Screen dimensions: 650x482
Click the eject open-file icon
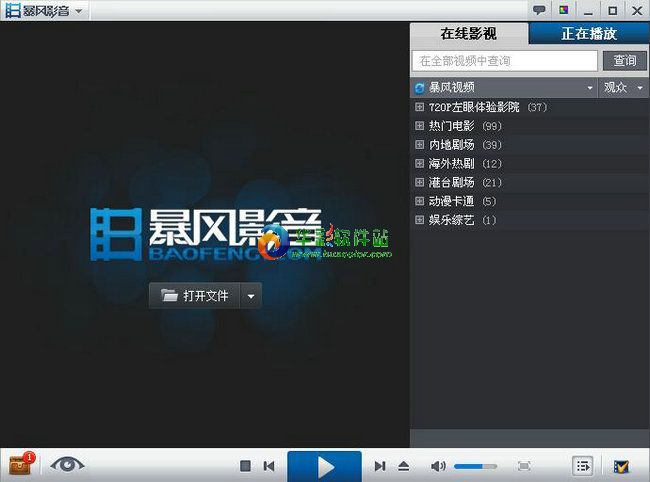[x=403, y=466]
